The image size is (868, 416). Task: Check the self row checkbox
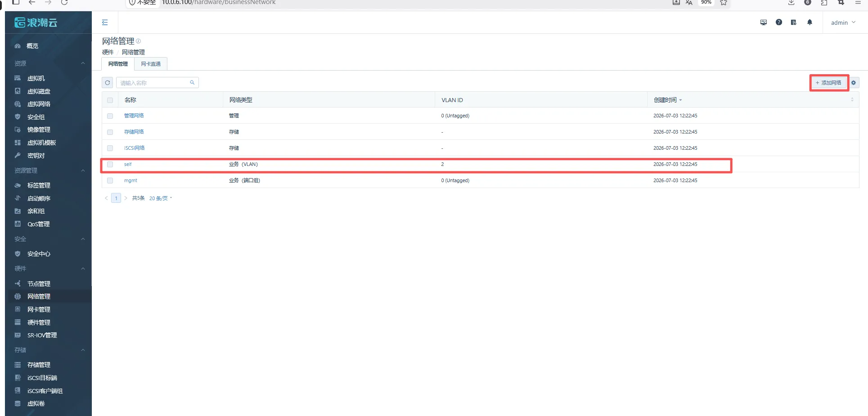click(x=110, y=165)
